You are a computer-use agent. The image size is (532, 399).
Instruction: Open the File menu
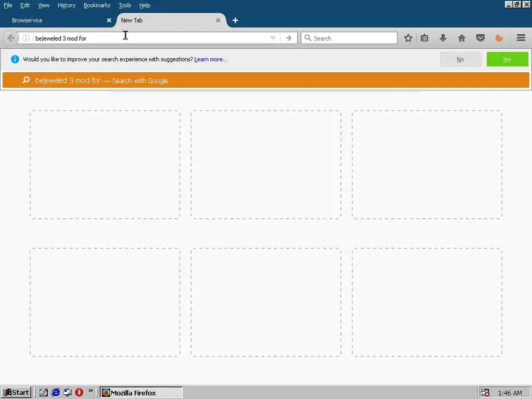8,5
